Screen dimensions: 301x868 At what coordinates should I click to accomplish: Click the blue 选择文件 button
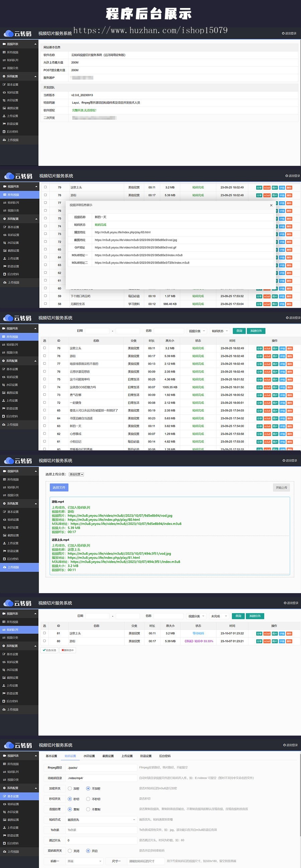(x=59, y=487)
